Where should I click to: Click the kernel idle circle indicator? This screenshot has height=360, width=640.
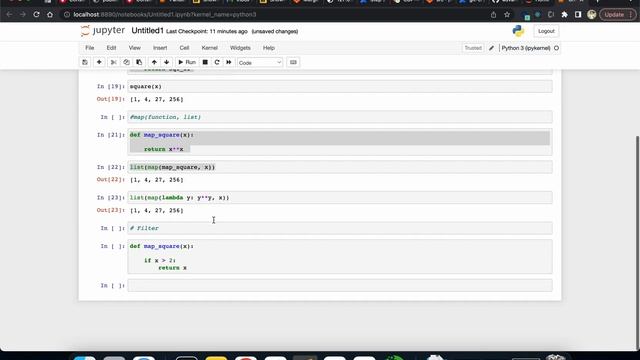[556, 48]
